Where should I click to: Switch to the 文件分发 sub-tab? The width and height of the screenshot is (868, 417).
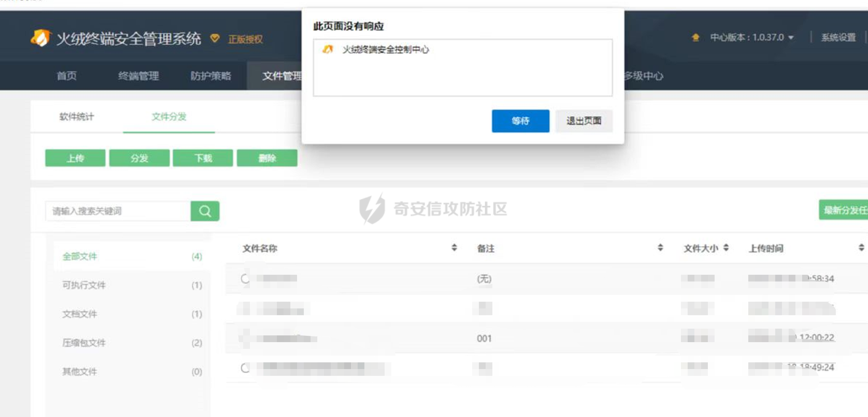(169, 117)
